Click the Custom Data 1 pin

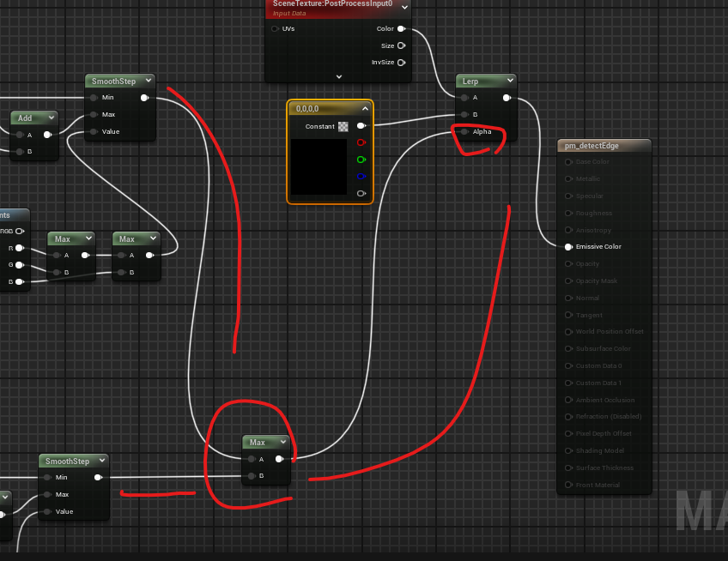tap(568, 383)
